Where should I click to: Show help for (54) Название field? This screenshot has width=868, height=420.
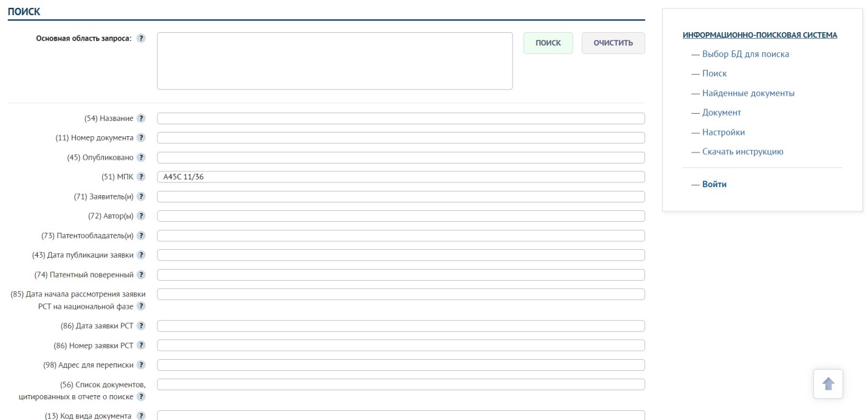[141, 119]
